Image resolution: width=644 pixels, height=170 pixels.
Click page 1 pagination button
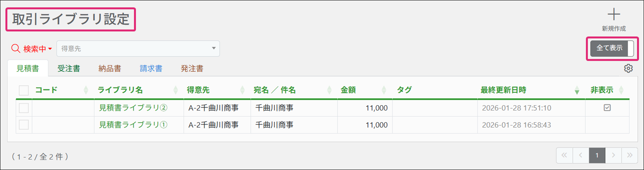click(597, 155)
